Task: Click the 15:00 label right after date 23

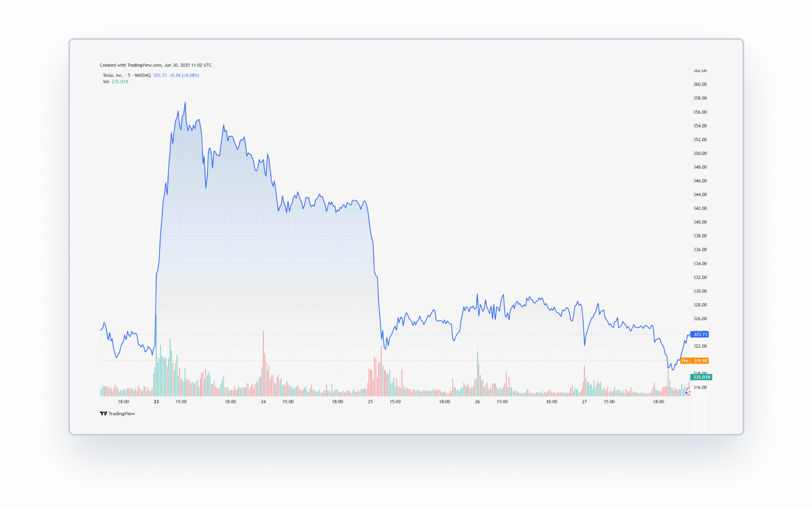Action: tap(181, 402)
